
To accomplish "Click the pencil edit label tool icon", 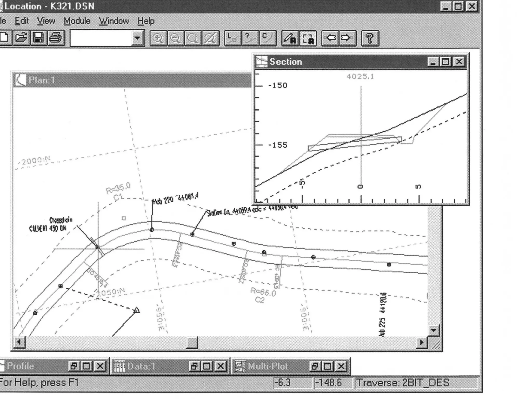I will pos(290,38).
